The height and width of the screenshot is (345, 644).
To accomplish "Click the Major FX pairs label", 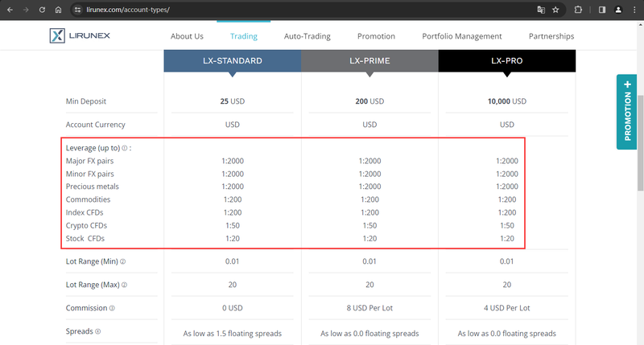I will tap(89, 161).
